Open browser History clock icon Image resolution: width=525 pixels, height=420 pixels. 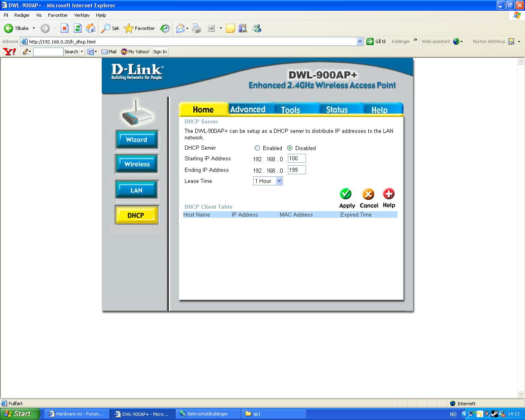(165, 28)
